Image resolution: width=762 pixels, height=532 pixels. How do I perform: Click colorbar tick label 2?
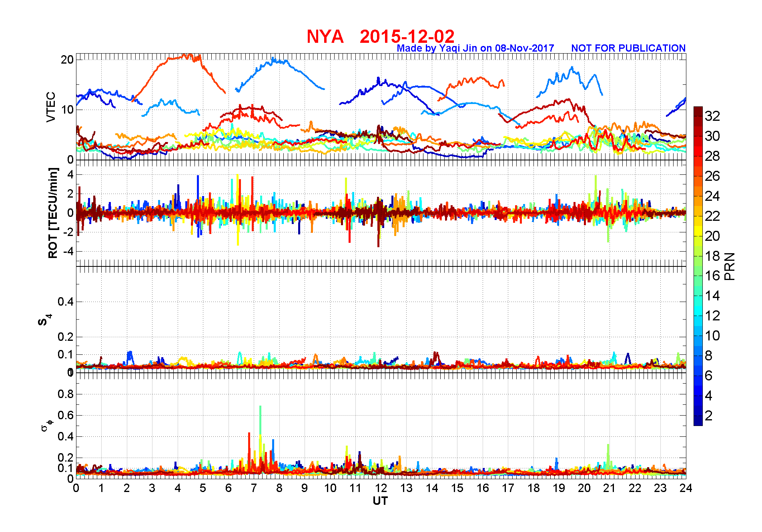(709, 416)
